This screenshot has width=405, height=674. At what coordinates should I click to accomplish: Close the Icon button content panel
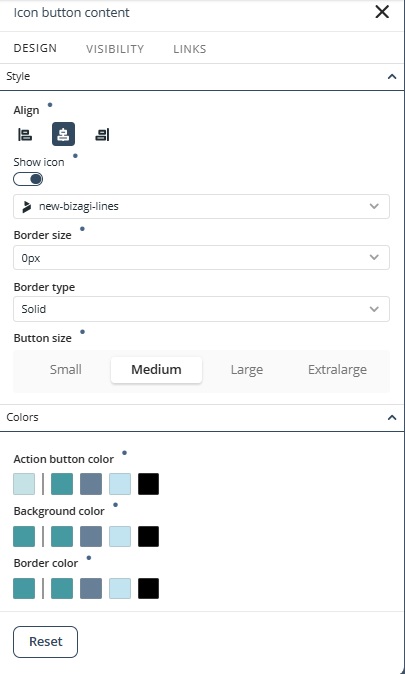[382, 12]
